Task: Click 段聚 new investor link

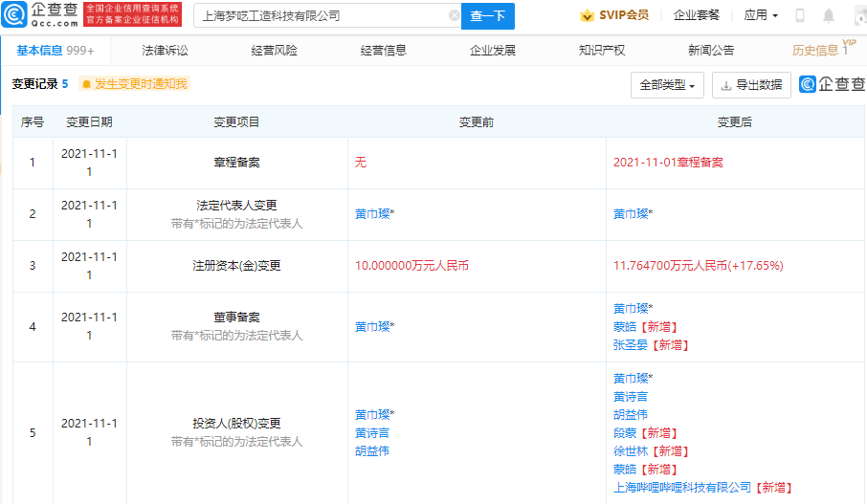Action: tap(625, 432)
